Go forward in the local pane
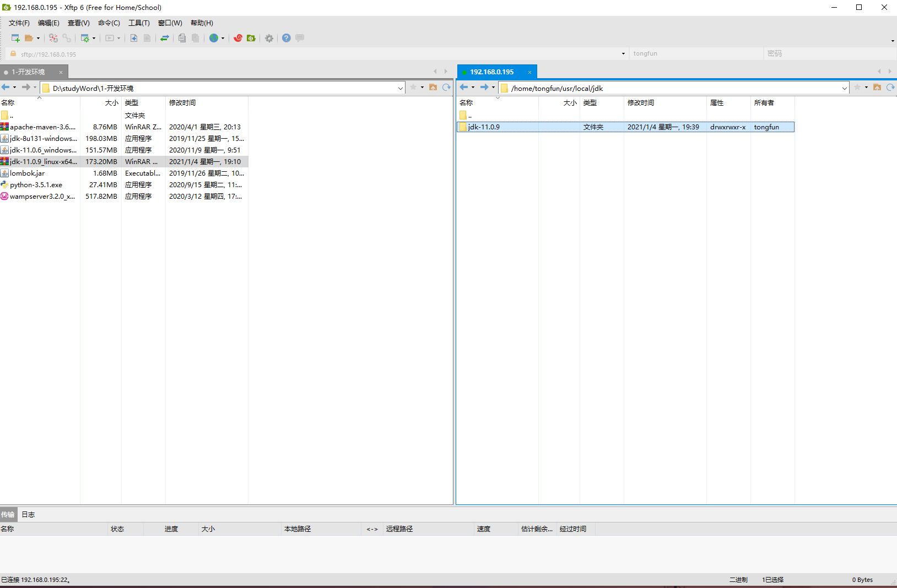Image resolution: width=897 pixels, height=588 pixels. 26,87
